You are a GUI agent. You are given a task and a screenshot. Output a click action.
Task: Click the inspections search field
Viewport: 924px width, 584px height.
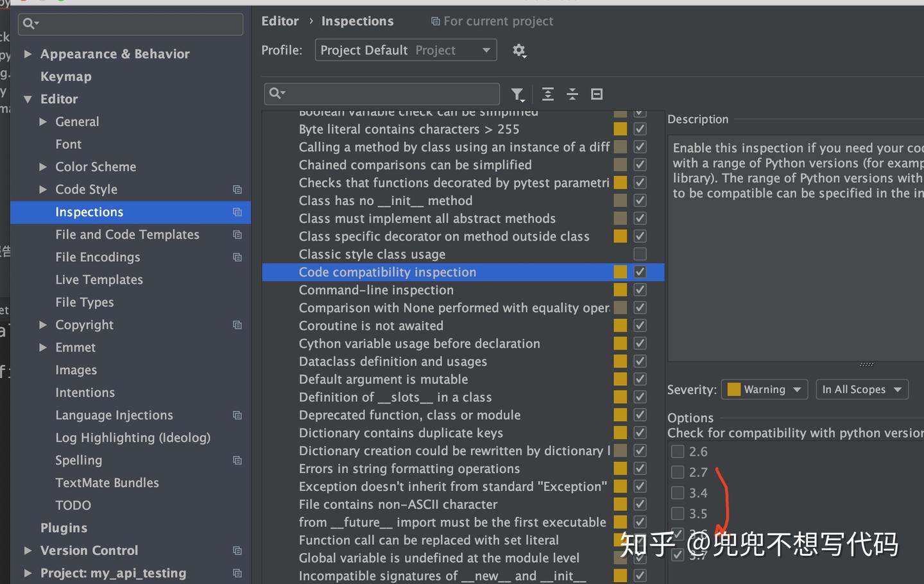coord(381,94)
